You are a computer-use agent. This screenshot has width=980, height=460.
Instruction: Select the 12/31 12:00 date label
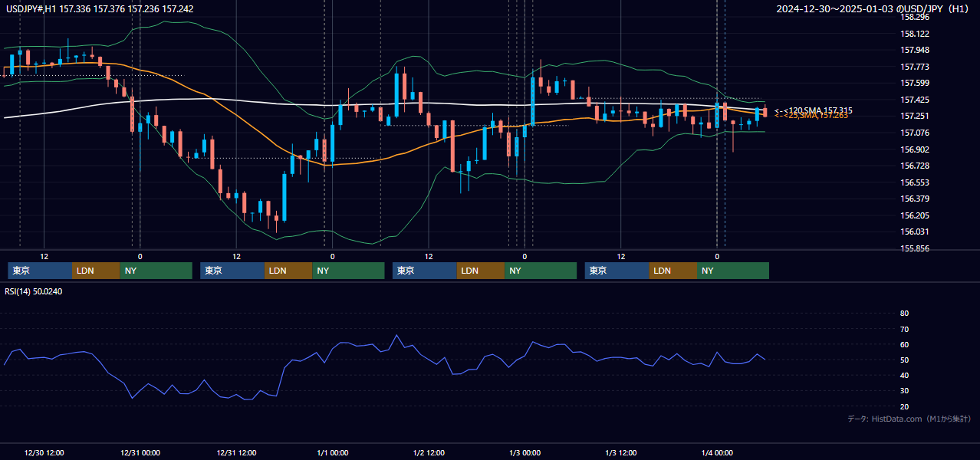[237, 452]
